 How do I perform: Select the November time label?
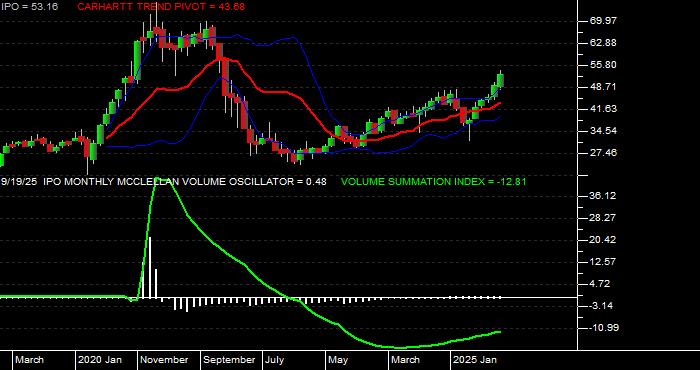(x=165, y=360)
